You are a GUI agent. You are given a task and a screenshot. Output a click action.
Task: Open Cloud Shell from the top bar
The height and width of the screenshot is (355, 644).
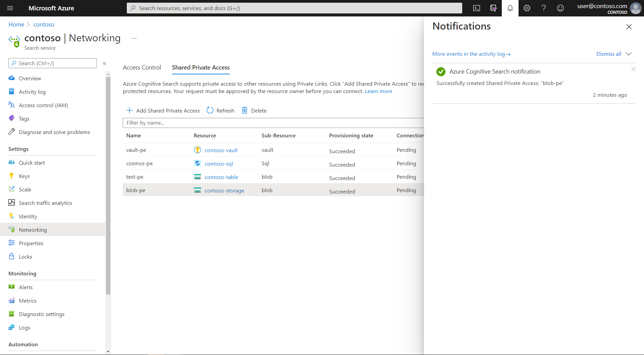(476, 8)
